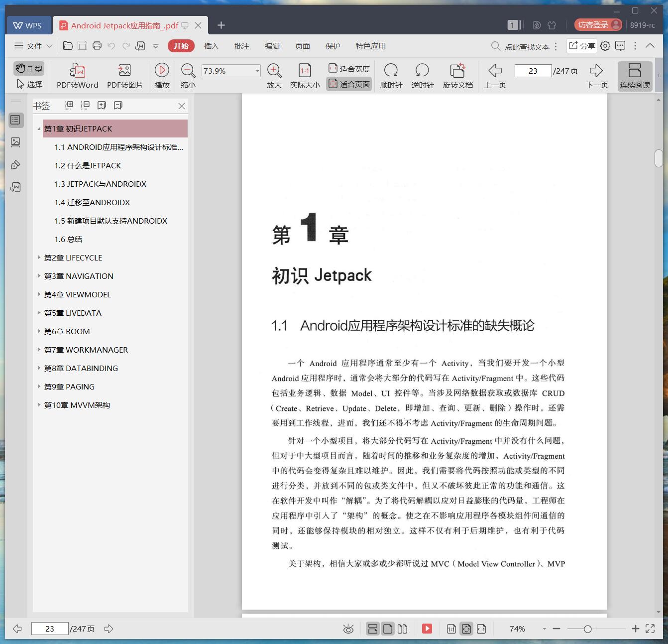Open quick toolbar customize dropdown arrow
This screenshot has width=668, height=644.
pyautogui.click(x=155, y=46)
